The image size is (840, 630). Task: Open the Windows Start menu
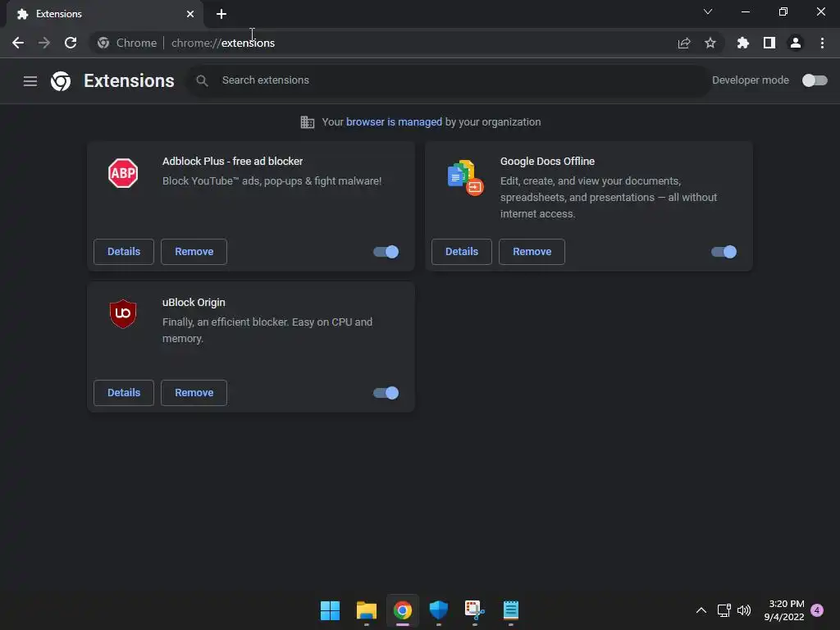[330, 610]
